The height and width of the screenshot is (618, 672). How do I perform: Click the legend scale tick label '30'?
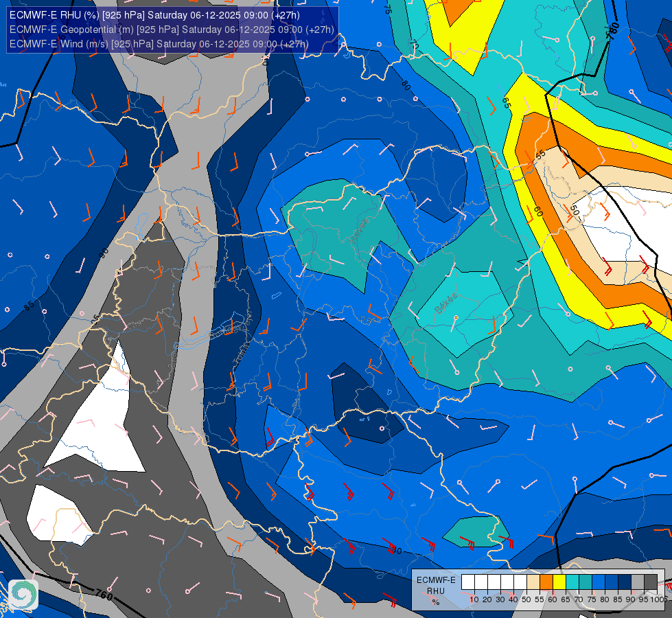tap(500, 599)
